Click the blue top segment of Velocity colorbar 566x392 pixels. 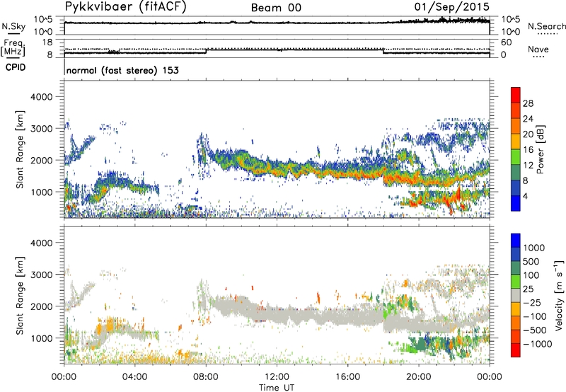tap(516, 241)
